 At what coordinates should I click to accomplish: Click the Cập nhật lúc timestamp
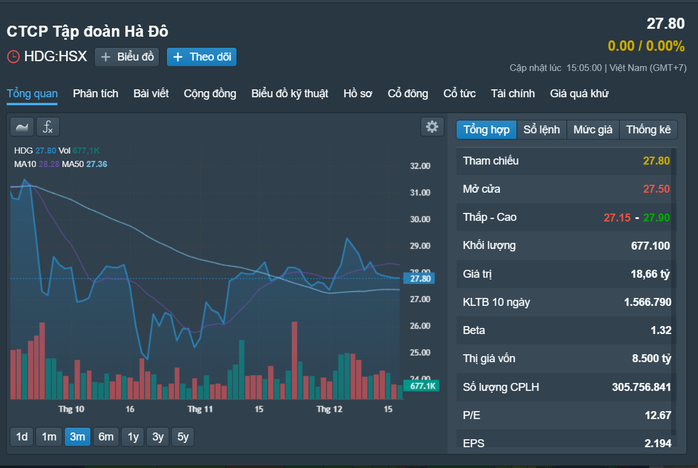(598, 68)
